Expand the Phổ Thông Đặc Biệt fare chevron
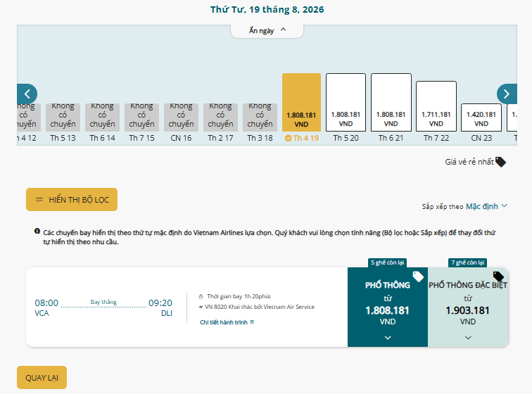This screenshot has height=394, width=532. pyautogui.click(x=468, y=338)
